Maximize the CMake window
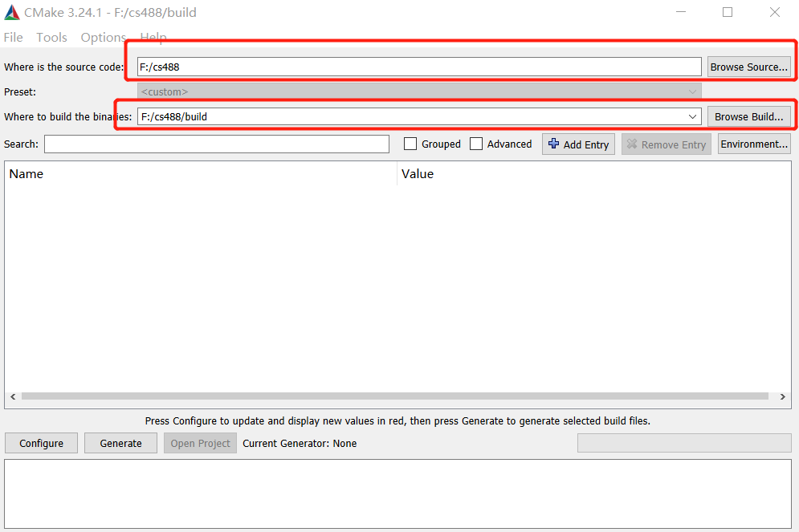Viewport: 799px width, 532px height. click(x=728, y=12)
